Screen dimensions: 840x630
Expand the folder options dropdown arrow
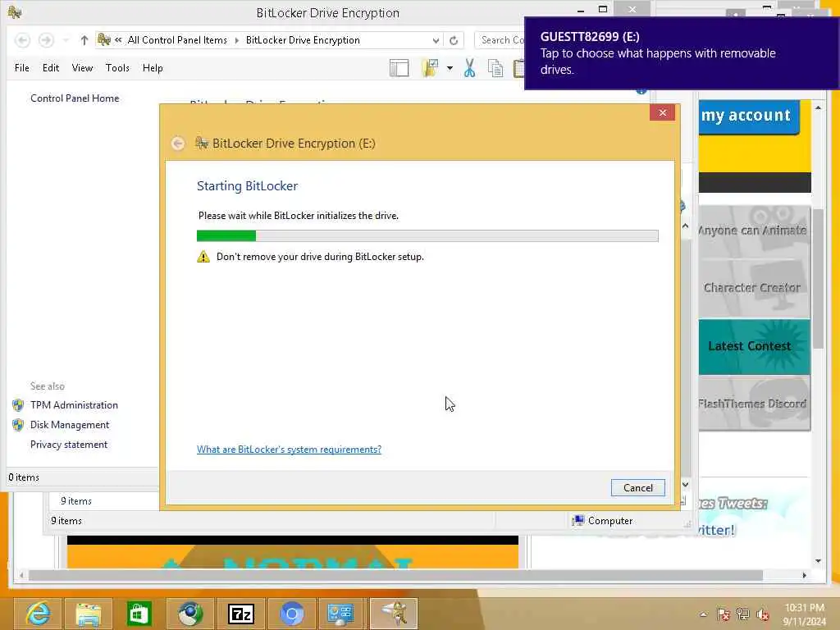pyautogui.click(x=450, y=68)
